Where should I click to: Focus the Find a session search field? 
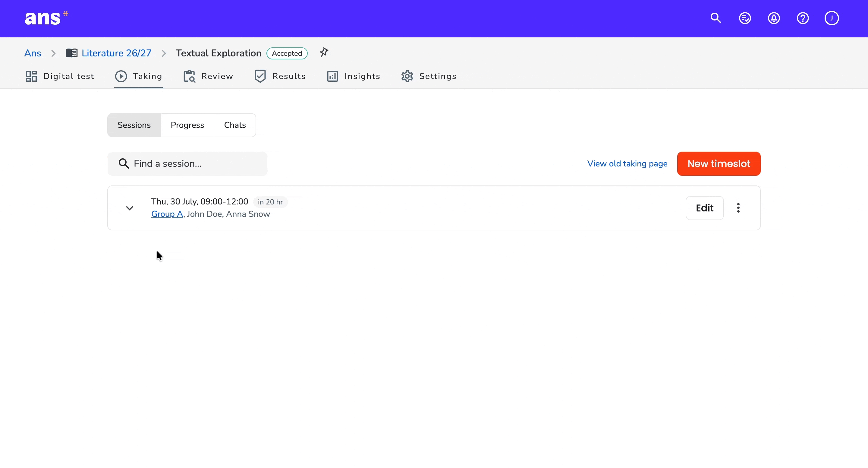pos(187,163)
